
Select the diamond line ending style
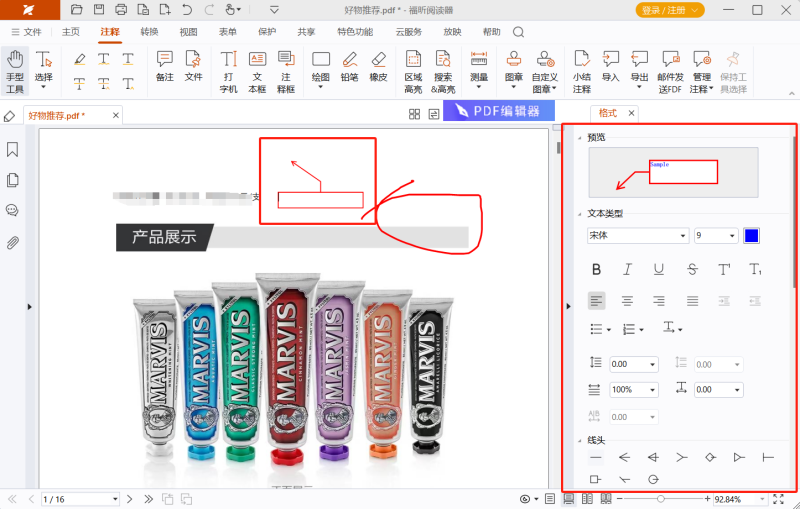(710, 457)
